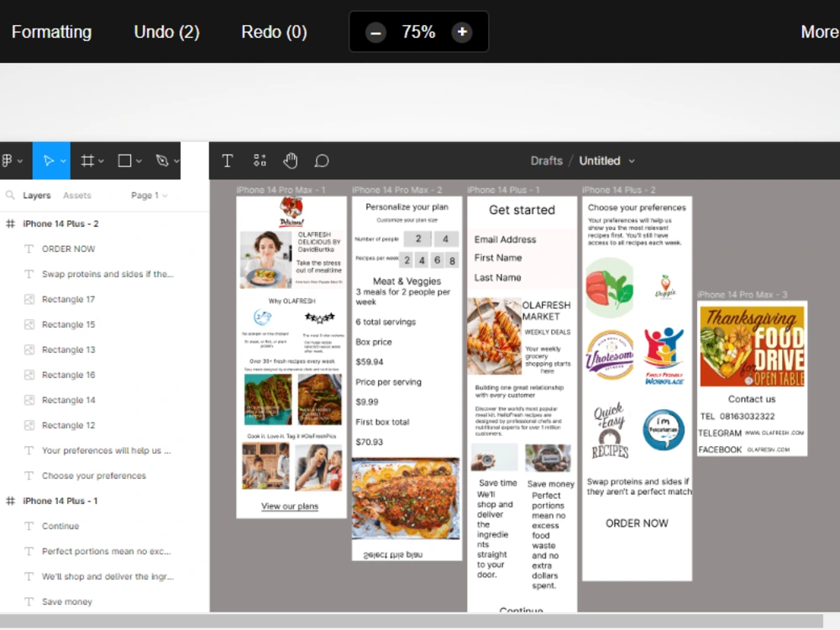840x630 pixels.
Task: Select the Comment tool
Action: click(322, 160)
